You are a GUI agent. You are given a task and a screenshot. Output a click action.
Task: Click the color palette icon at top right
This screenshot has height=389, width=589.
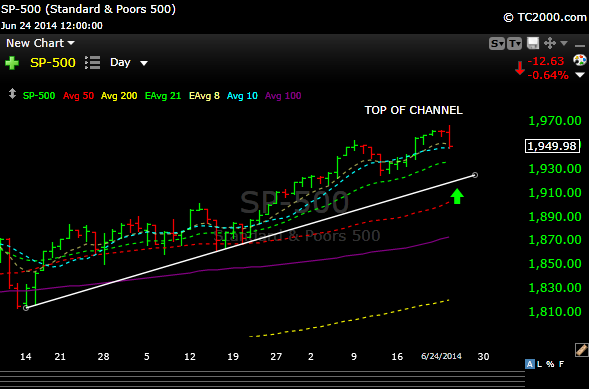point(580,60)
